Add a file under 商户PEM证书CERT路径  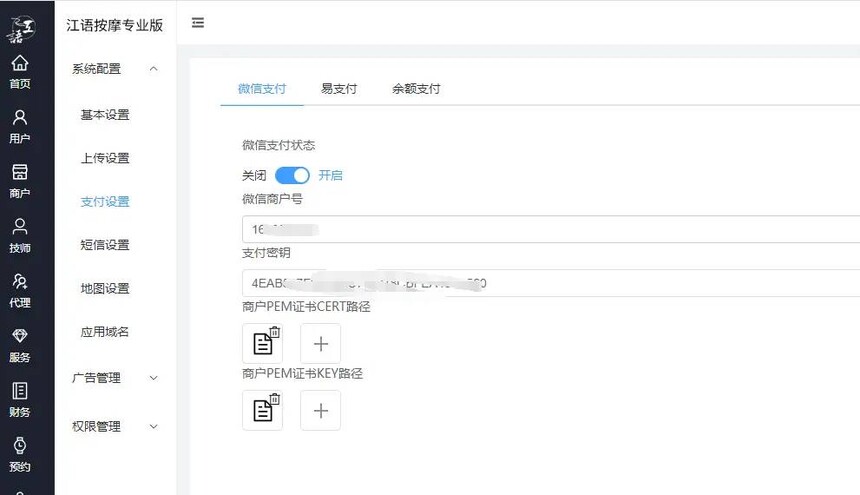tap(321, 344)
